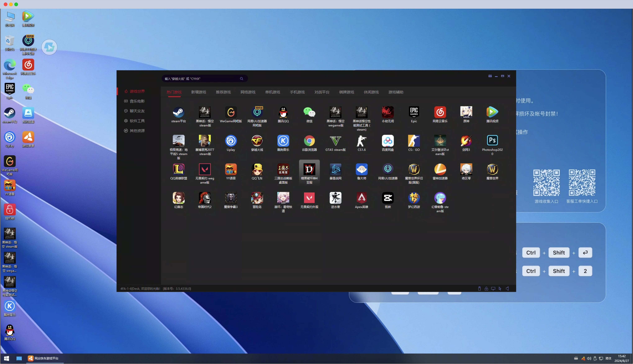Select the 单机游戏 tab

tap(272, 92)
